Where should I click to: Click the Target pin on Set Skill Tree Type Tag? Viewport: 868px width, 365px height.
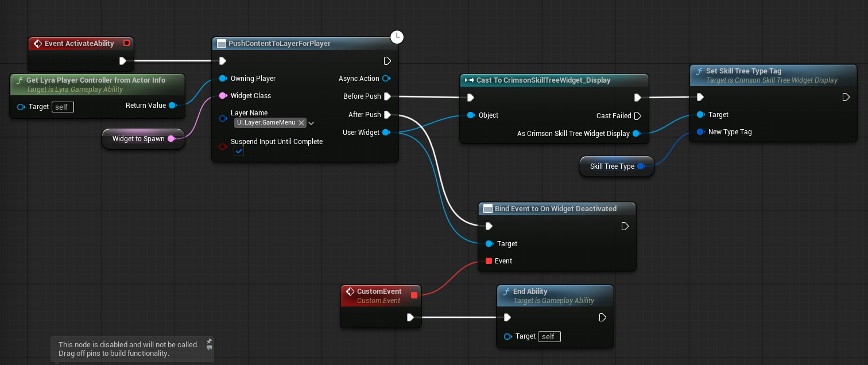pyautogui.click(x=700, y=115)
